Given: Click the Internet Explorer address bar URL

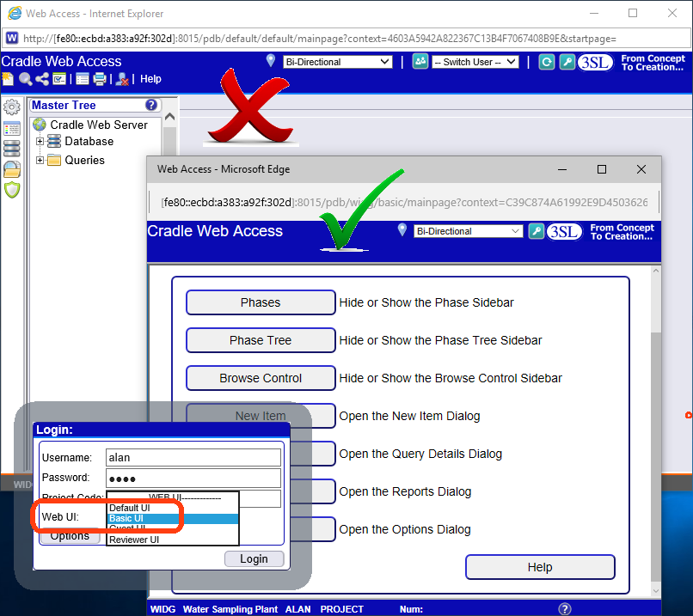Looking at the screenshot, I should (x=320, y=39).
